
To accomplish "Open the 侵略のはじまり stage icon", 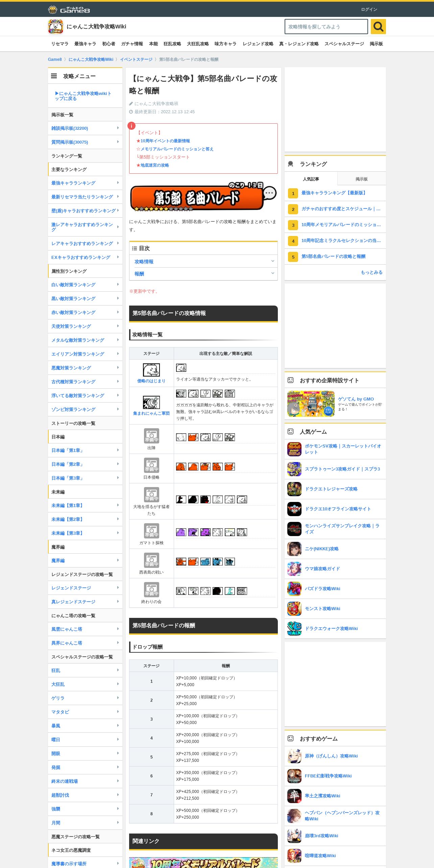I will pyautogui.click(x=151, y=370).
